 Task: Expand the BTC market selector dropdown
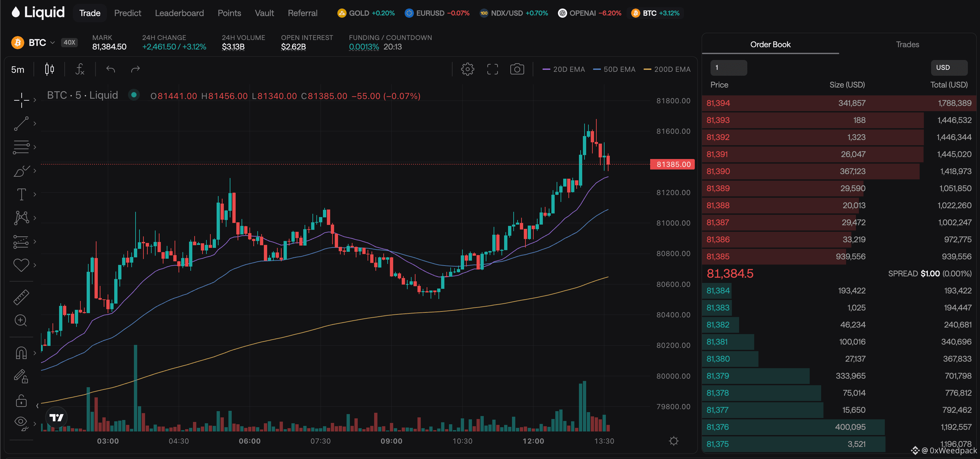click(53, 43)
